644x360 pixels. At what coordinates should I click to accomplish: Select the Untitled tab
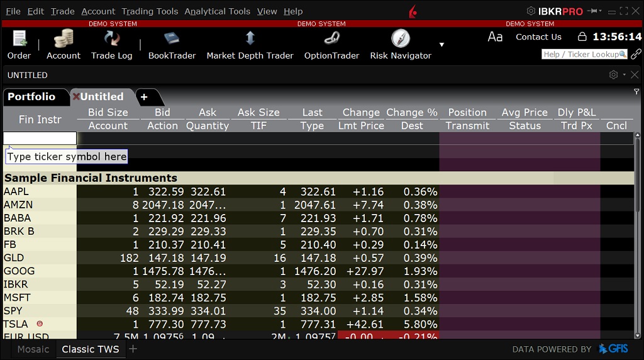[102, 96]
